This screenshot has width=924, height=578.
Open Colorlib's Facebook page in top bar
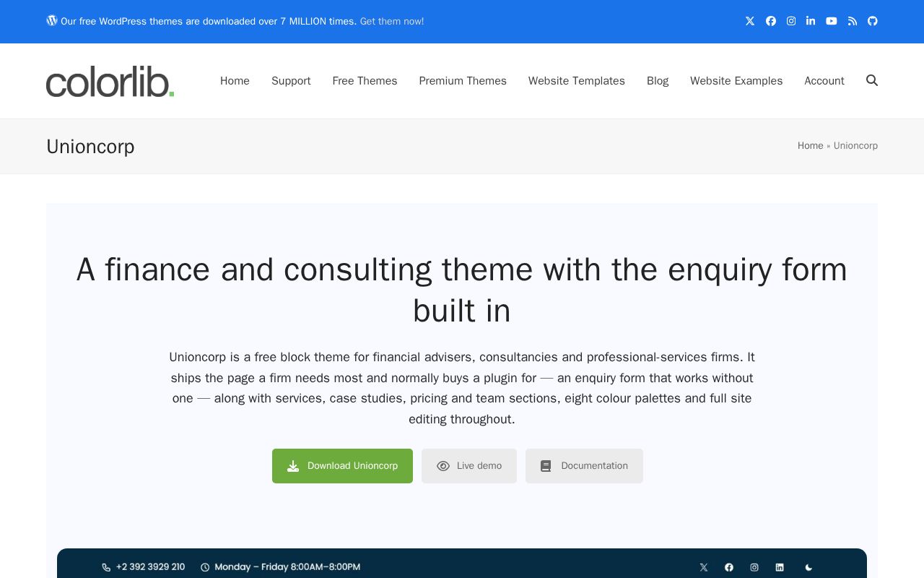tap(771, 21)
